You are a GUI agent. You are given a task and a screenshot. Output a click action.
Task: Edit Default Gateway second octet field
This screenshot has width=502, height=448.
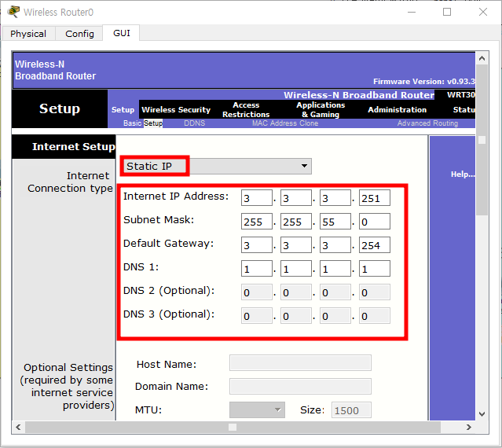[296, 245]
